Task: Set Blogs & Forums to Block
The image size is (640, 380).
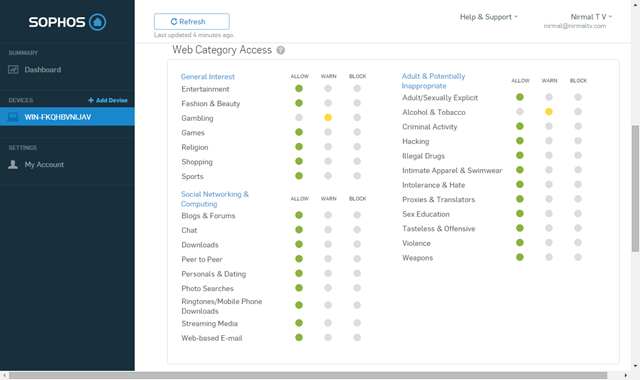Action: (357, 215)
